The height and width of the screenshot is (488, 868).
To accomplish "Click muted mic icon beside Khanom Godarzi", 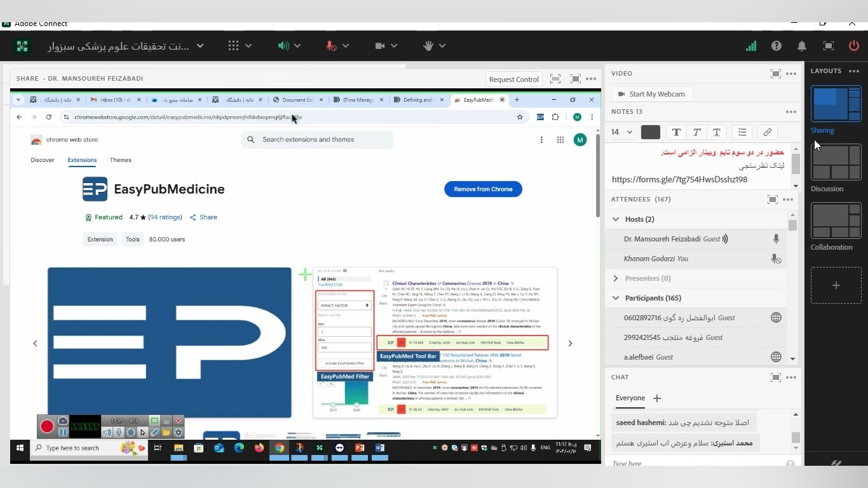I will (x=776, y=259).
